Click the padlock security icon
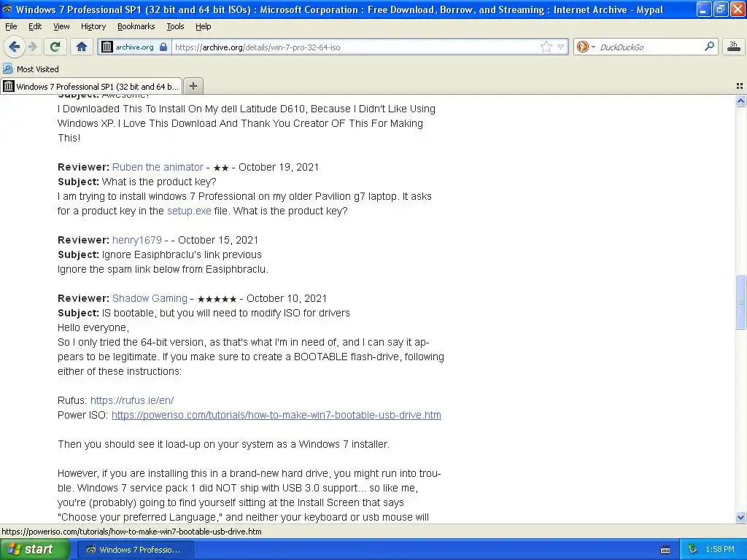The image size is (747, 560). tap(163, 47)
